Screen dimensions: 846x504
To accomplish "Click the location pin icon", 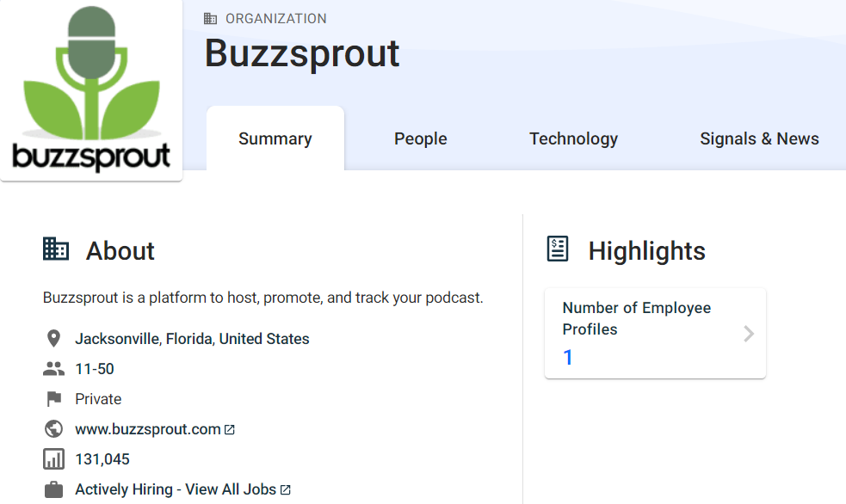I will 53,339.
